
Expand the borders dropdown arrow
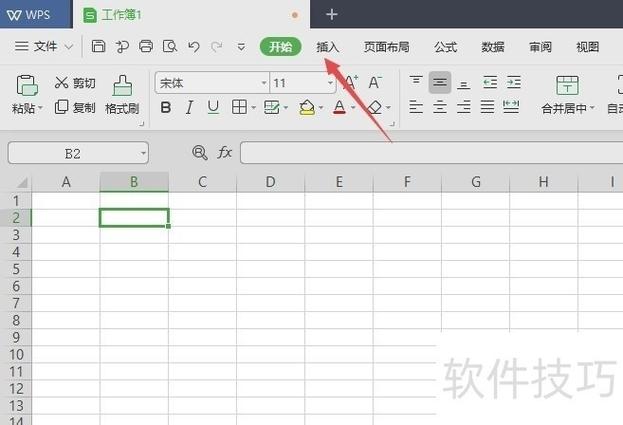tap(253, 108)
